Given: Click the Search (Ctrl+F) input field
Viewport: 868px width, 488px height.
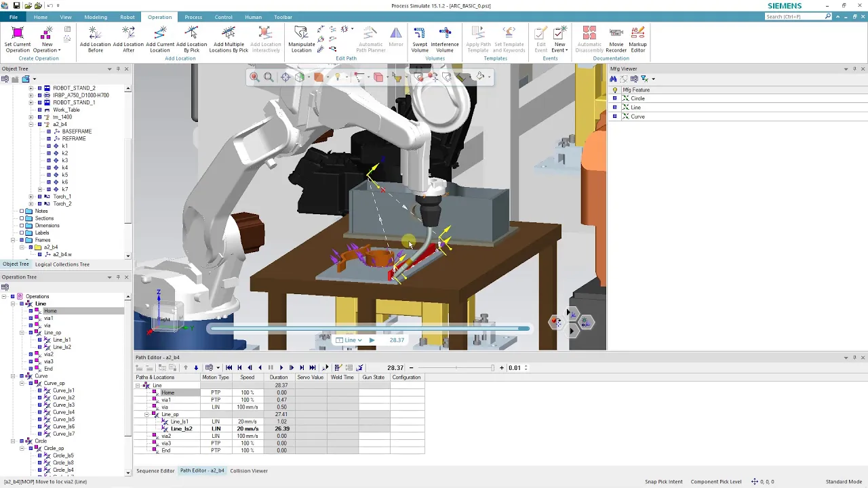Looking at the screenshot, I should point(794,16).
